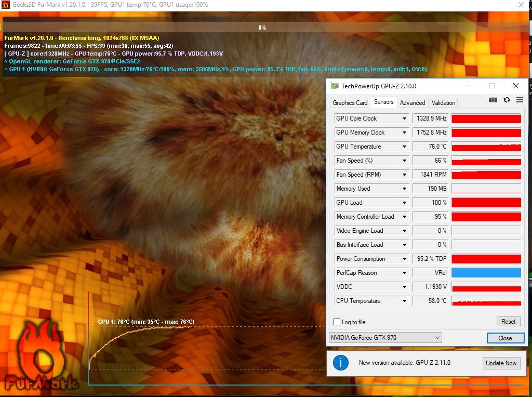The width and height of the screenshot is (532, 397).
Task: Open the CPU Temperature sensor dropdown
Action: 404,301
